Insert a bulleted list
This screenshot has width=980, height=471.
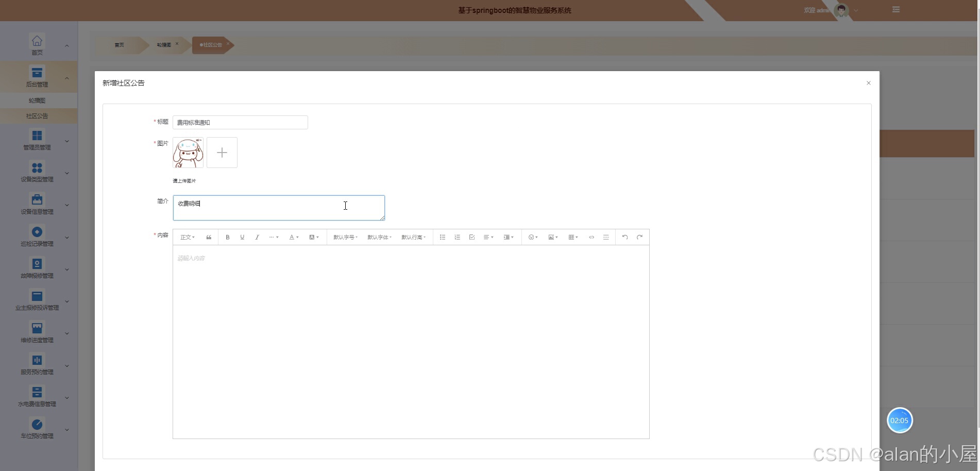point(443,237)
